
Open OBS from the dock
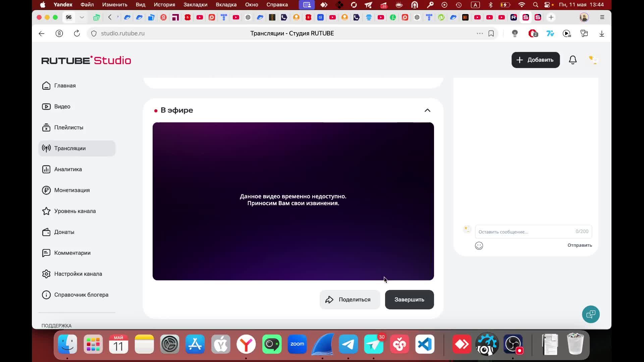pyautogui.click(x=513, y=344)
